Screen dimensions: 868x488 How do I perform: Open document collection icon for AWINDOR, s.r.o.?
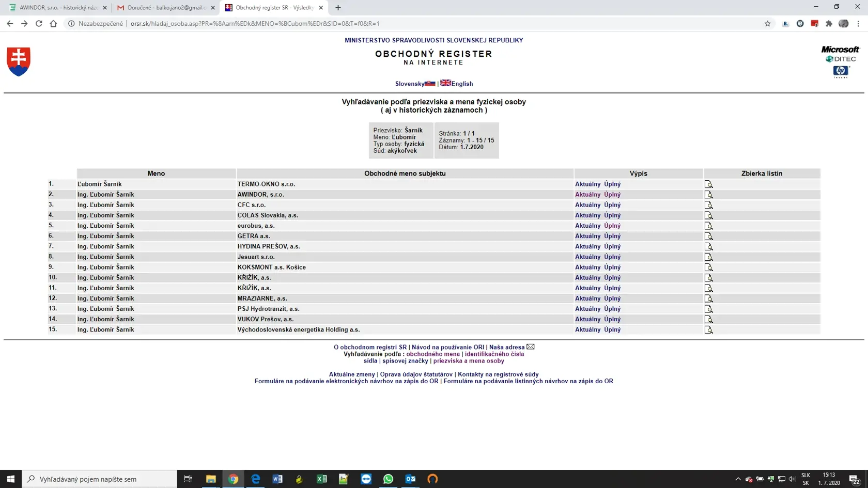(708, 195)
